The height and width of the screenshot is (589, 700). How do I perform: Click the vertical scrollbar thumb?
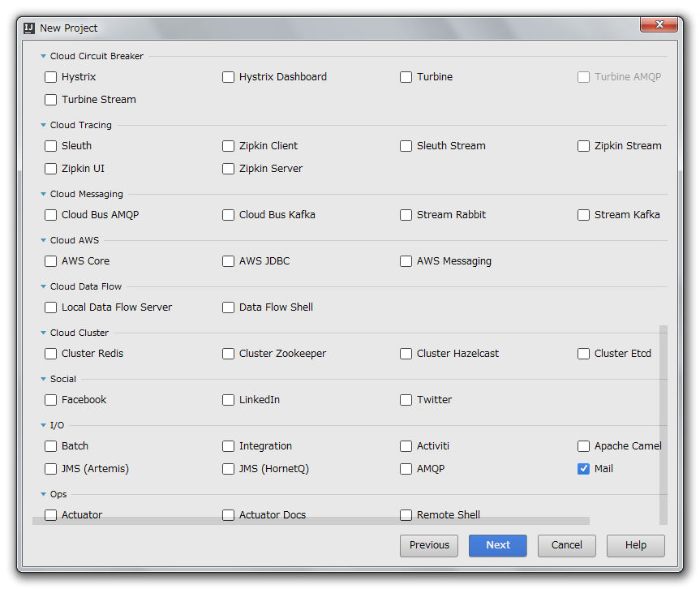click(663, 424)
